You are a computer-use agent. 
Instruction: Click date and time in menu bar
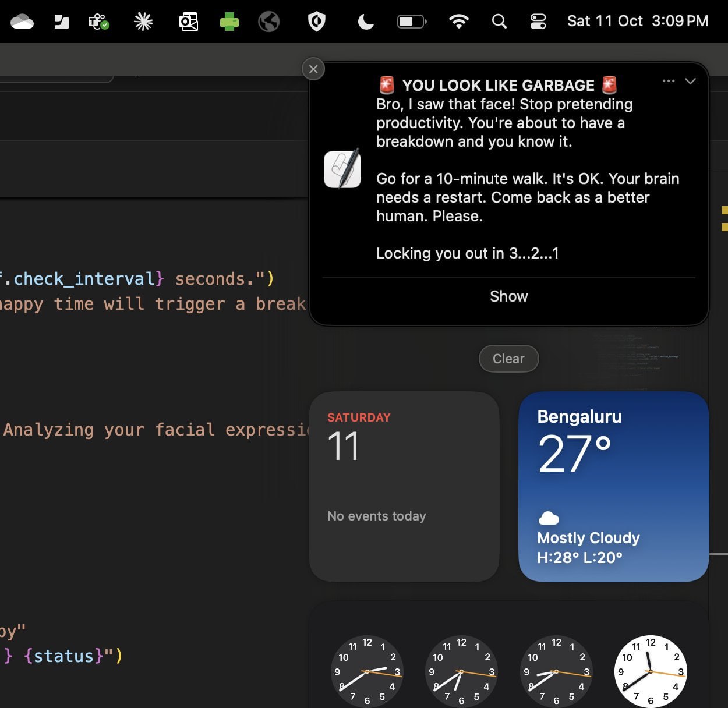[638, 22]
